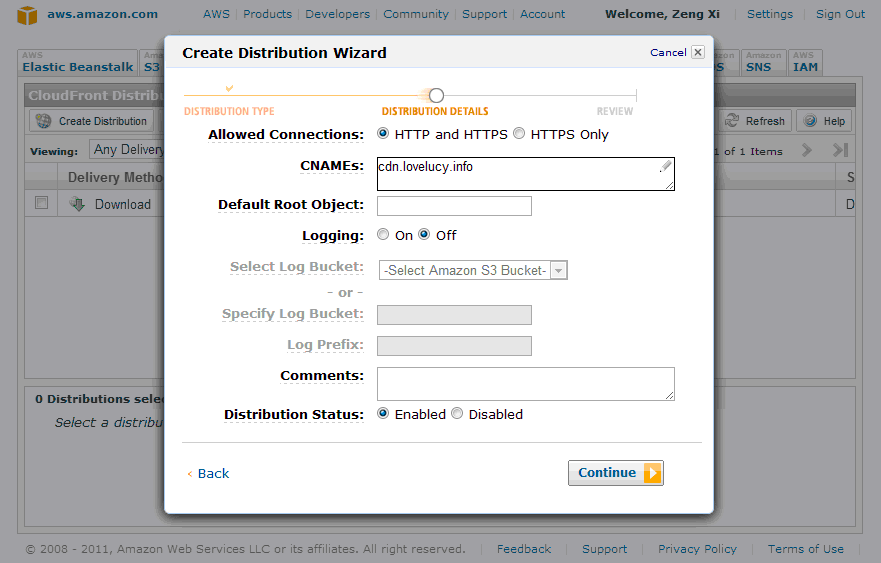This screenshot has height=563, width=881.
Task: Click the Specify Log Bucket field
Action: tap(454, 315)
